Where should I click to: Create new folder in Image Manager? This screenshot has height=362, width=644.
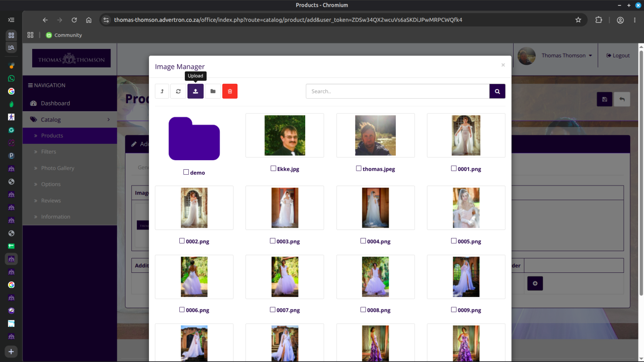pyautogui.click(x=213, y=91)
